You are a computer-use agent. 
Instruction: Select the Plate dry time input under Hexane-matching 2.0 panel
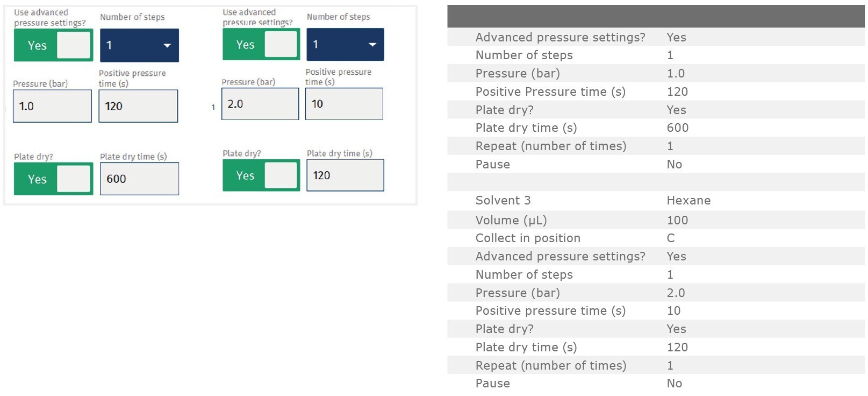(345, 175)
